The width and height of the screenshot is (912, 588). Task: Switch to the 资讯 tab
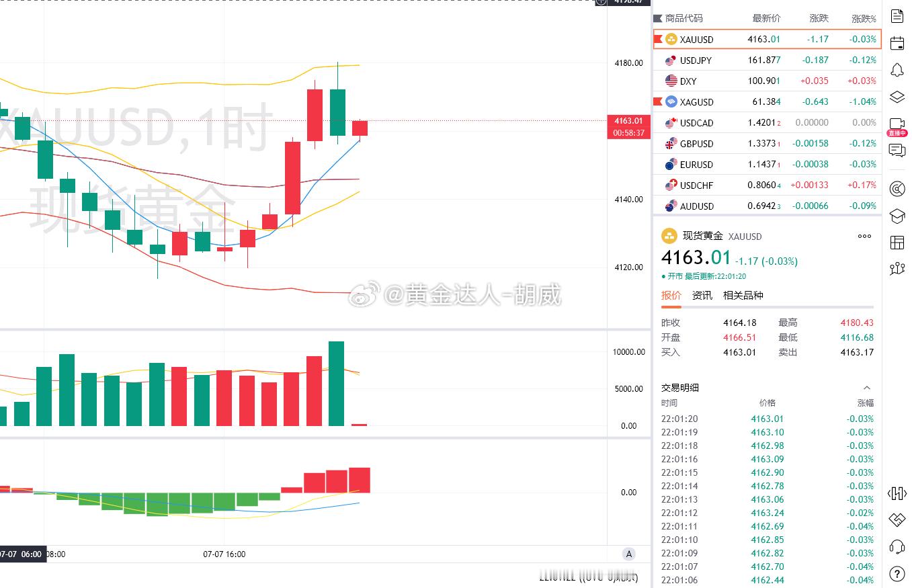pos(702,295)
